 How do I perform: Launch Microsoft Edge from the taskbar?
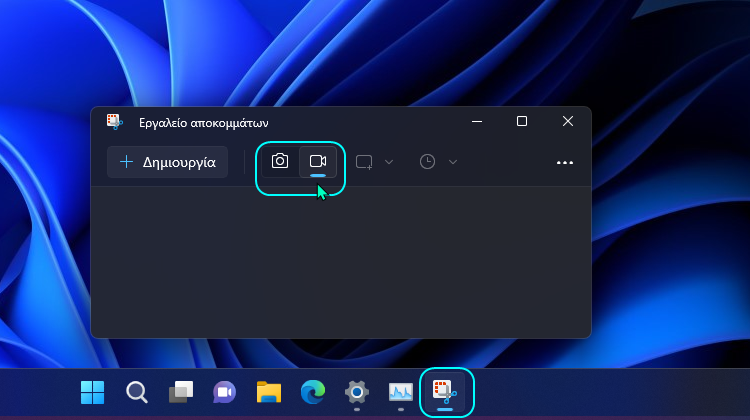313,392
